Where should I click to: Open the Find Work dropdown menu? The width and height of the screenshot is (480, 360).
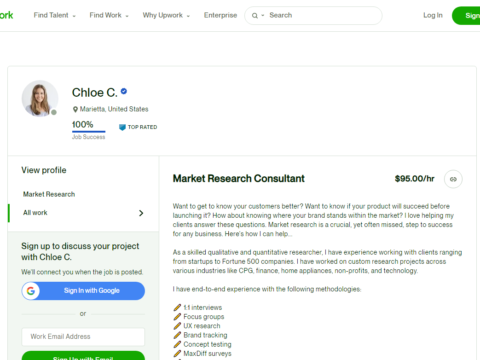click(x=109, y=15)
